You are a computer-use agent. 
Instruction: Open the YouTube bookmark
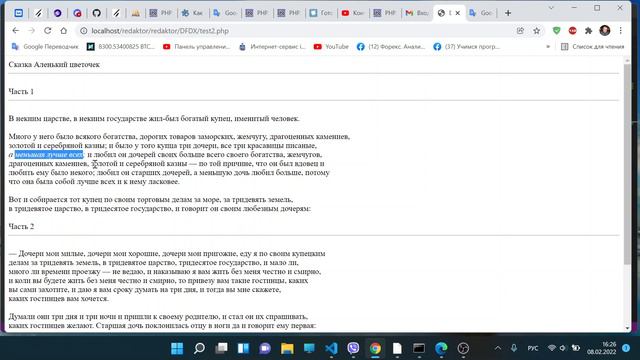[331, 47]
